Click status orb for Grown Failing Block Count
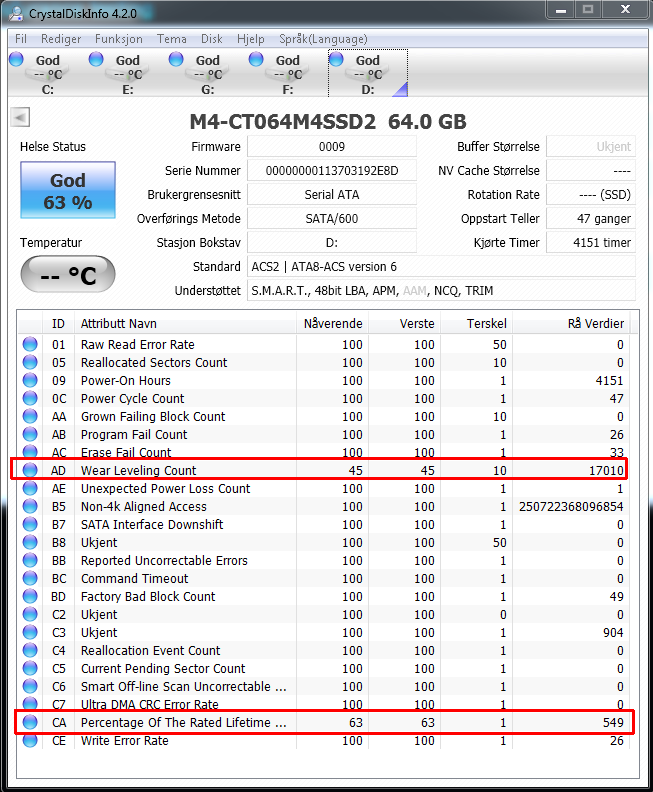The image size is (653, 792). click(x=30, y=416)
